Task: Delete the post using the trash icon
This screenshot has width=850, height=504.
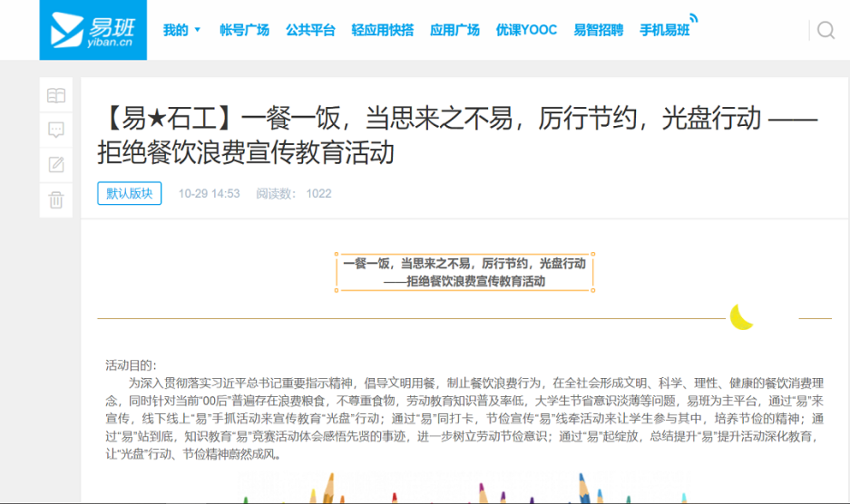Action: pyautogui.click(x=56, y=199)
